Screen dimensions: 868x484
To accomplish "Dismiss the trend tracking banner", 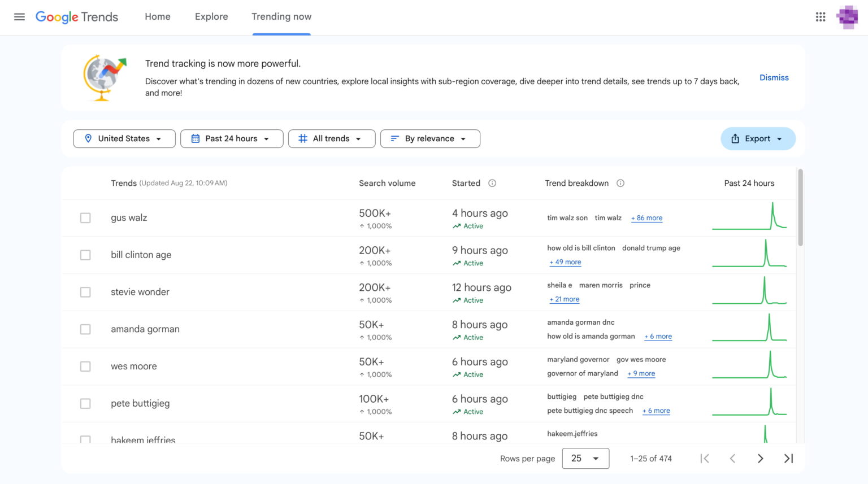I will pos(774,78).
